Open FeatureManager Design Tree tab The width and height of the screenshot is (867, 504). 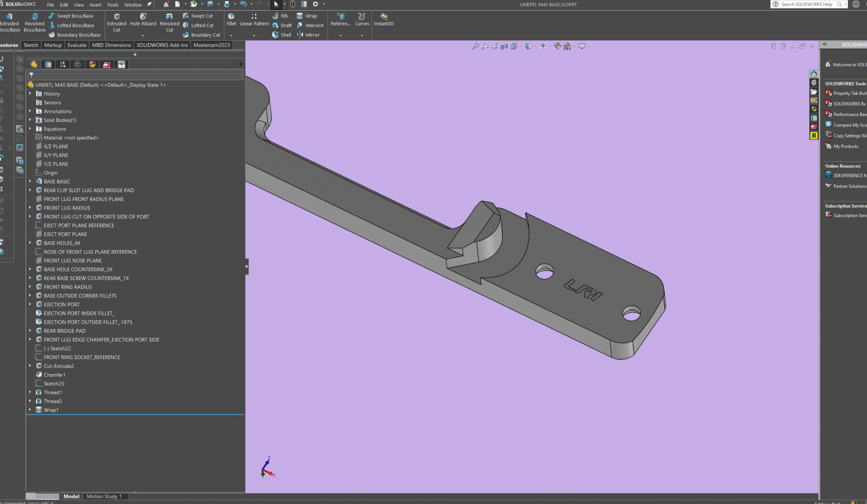33,64
